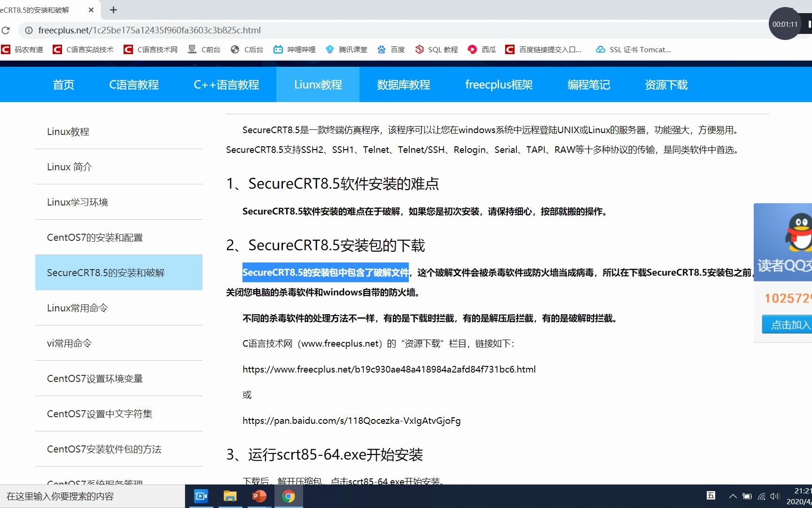
Task: Open vi常用命令 sidebar entry
Action: tap(119, 343)
